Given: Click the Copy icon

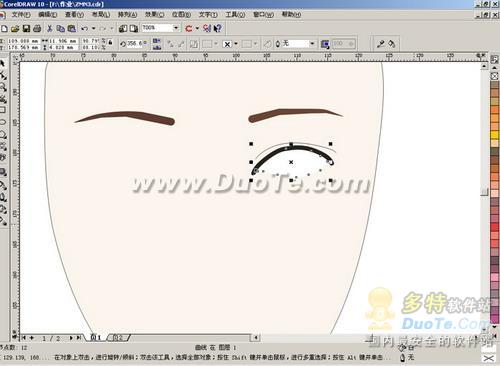Looking at the screenshot, I should [x=61, y=29].
